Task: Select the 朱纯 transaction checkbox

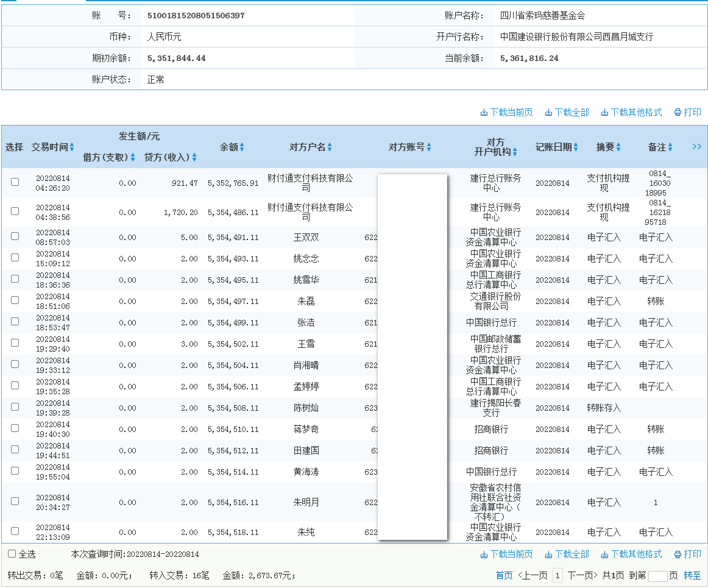Action: (x=15, y=531)
